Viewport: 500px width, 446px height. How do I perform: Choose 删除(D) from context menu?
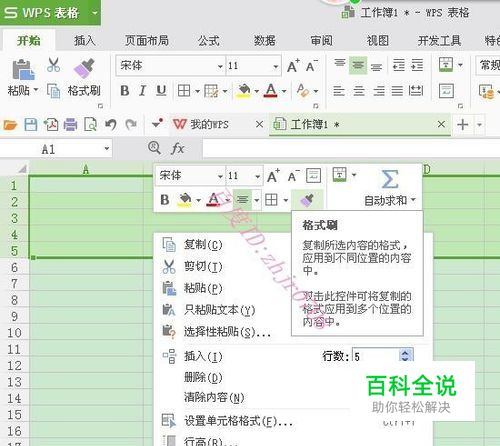(203, 378)
